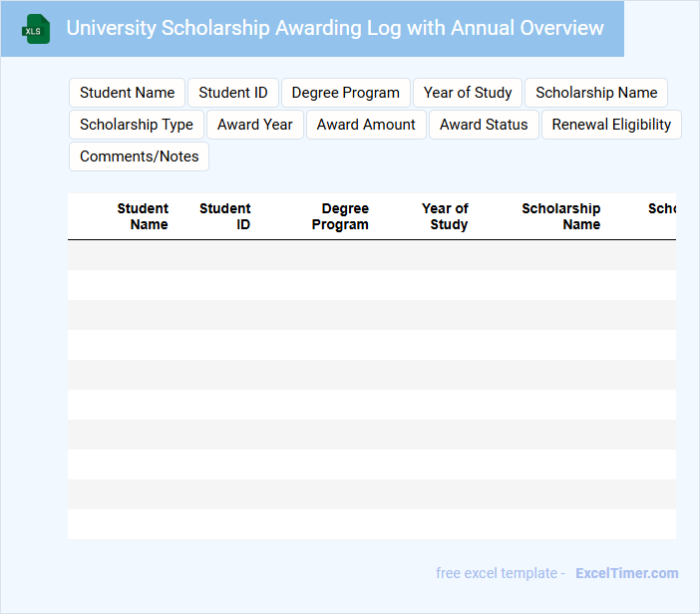The width and height of the screenshot is (700, 614).
Task: Select the Renewal Eligibility tag
Action: (x=611, y=125)
